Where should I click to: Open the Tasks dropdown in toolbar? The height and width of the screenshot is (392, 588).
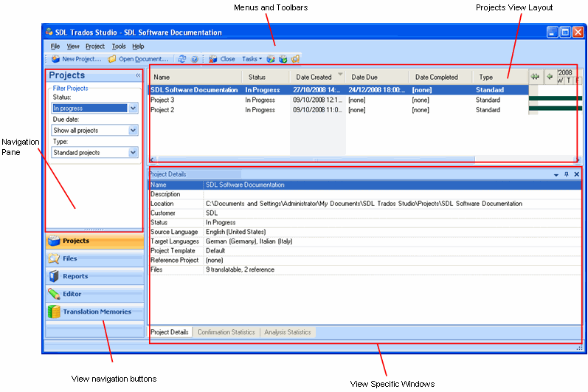coord(252,59)
